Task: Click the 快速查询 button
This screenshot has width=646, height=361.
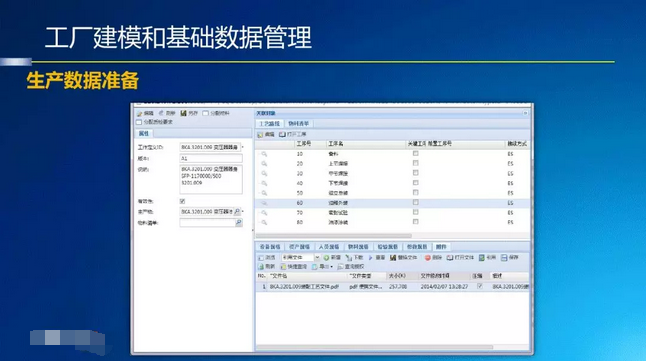Action: pyautogui.click(x=294, y=267)
